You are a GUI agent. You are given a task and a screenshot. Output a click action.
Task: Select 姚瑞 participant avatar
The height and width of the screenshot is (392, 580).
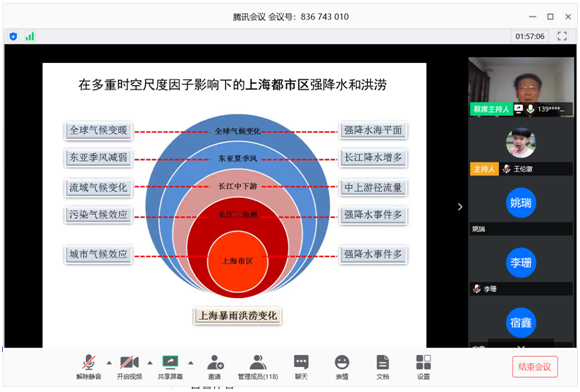521,203
